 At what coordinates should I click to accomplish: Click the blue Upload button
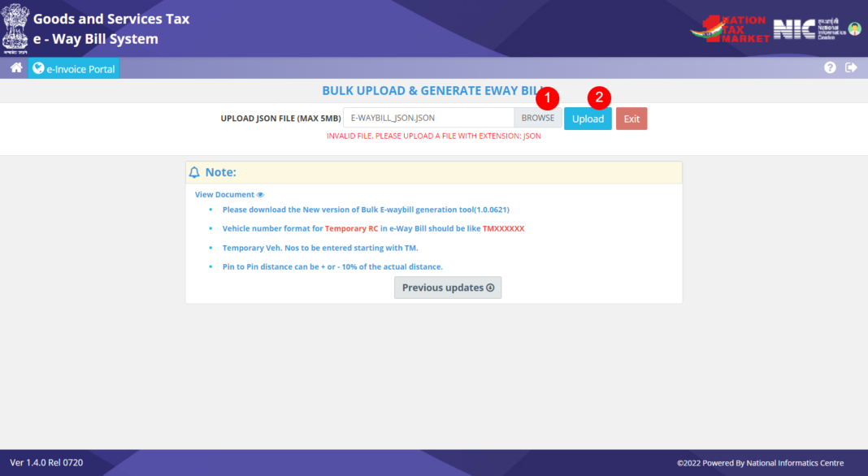588,119
